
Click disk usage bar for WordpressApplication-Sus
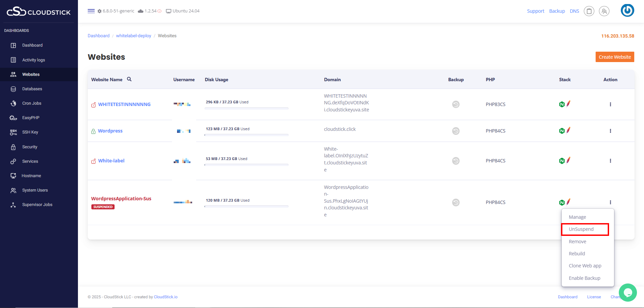click(x=247, y=206)
